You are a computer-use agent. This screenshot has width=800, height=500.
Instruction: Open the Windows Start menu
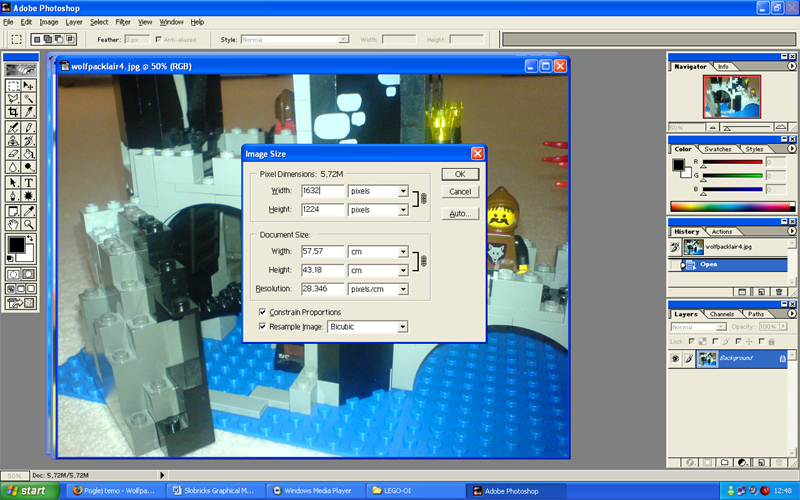(30, 491)
